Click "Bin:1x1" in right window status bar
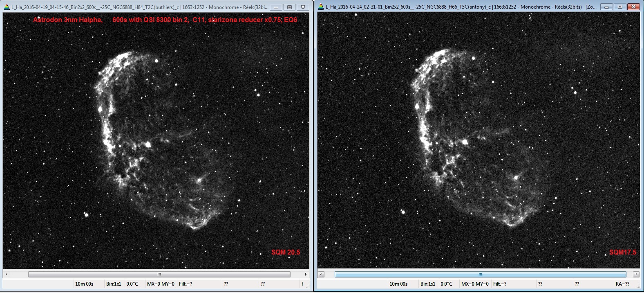The image size is (644, 293). [428, 284]
